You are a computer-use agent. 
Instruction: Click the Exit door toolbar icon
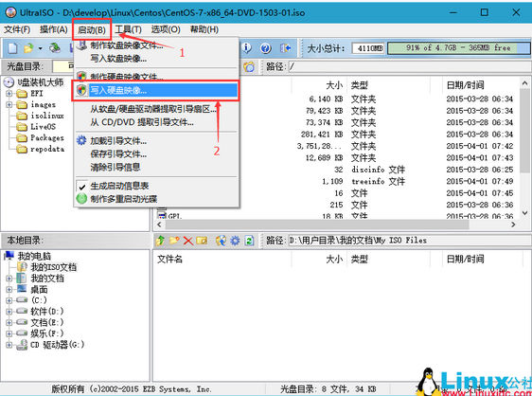click(285, 48)
